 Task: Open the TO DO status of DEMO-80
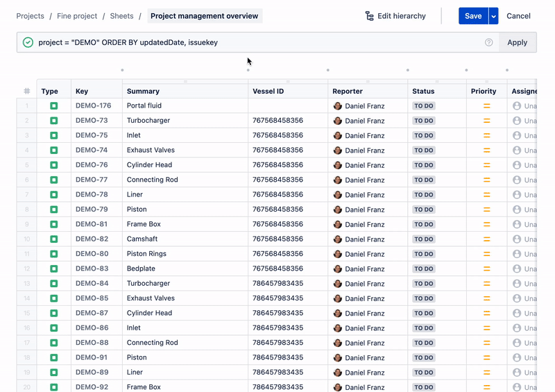[x=424, y=254]
